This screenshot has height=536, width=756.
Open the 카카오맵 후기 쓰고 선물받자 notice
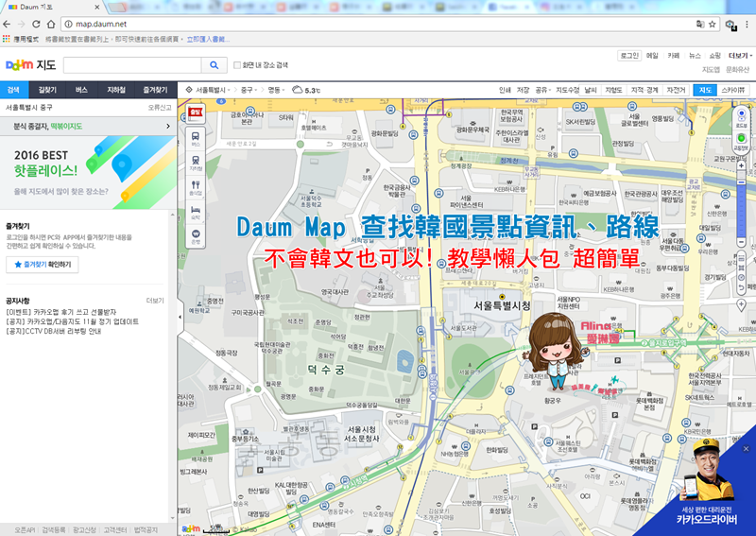[61, 312]
